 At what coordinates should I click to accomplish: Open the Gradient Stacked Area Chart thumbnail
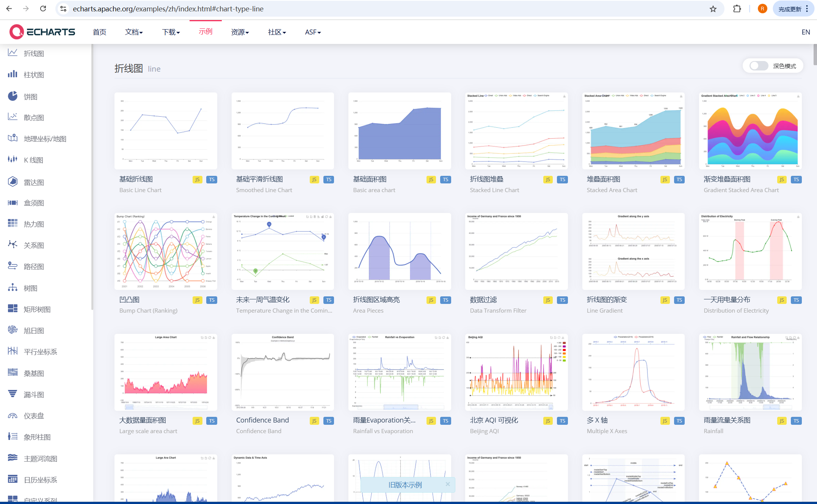750,131
